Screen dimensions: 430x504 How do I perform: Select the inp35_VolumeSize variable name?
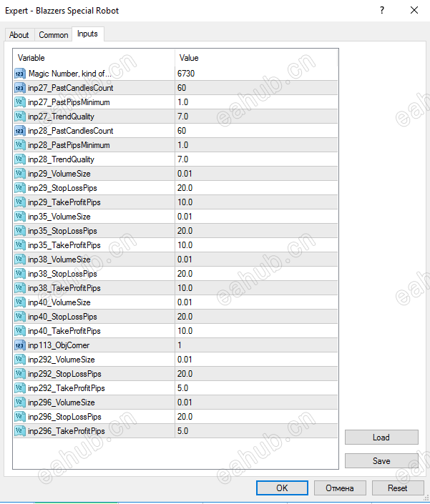[59, 217]
